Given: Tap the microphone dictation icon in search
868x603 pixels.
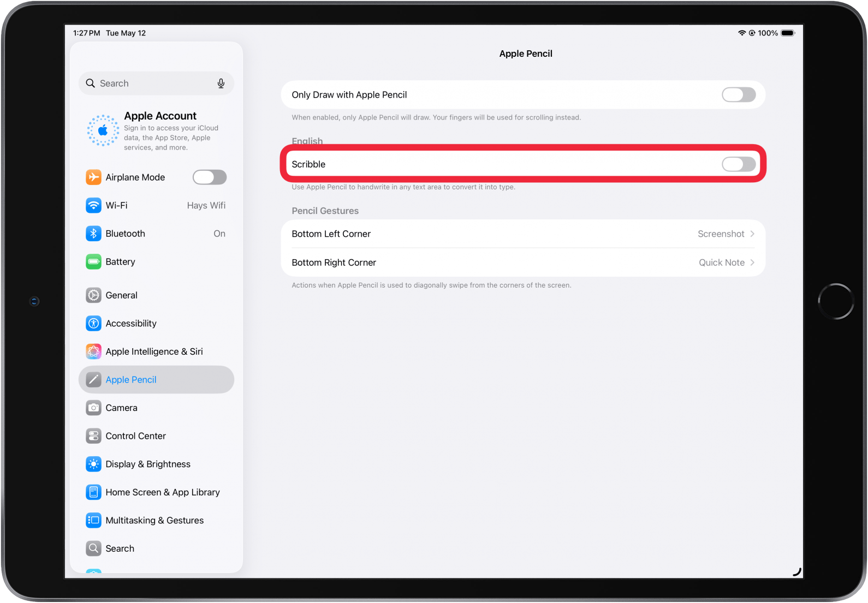Looking at the screenshot, I should pyautogui.click(x=221, y=83).
